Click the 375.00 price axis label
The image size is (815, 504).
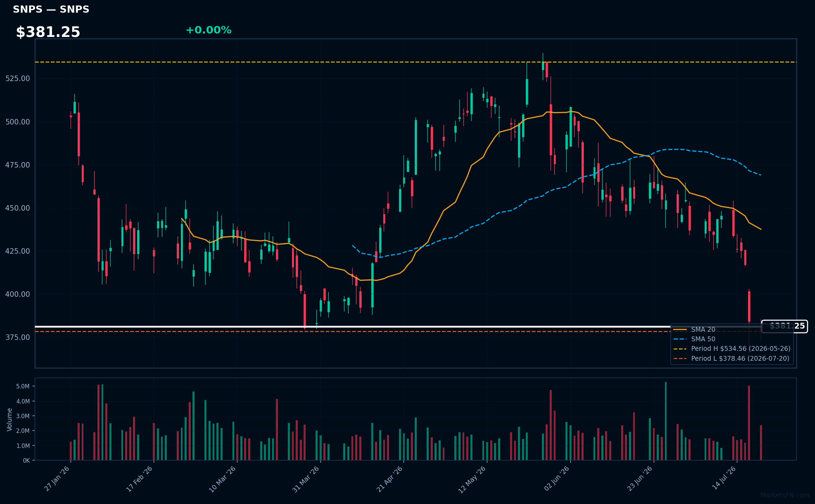18,337
